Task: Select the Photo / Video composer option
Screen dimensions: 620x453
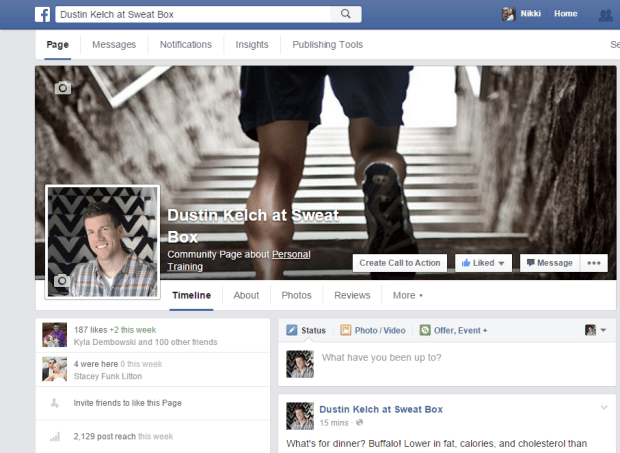Action: (x=373, y=330)
